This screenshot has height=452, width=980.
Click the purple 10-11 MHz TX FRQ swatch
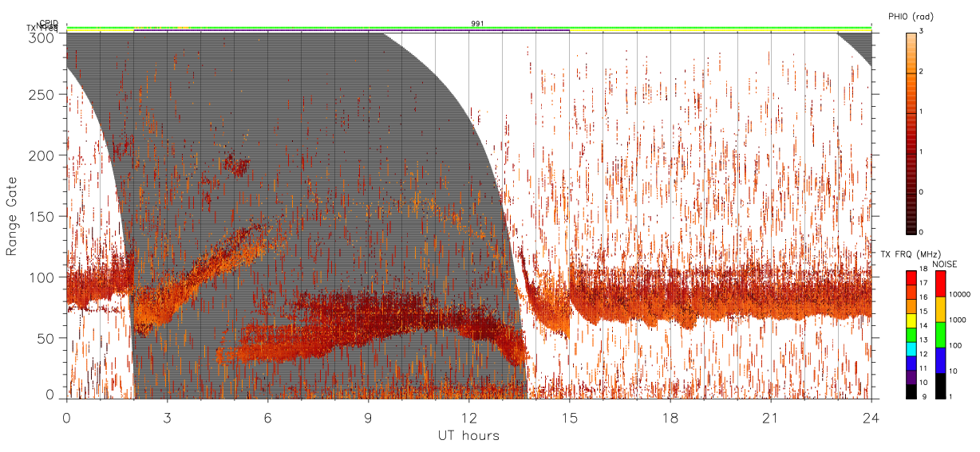[x=911, y=377]
